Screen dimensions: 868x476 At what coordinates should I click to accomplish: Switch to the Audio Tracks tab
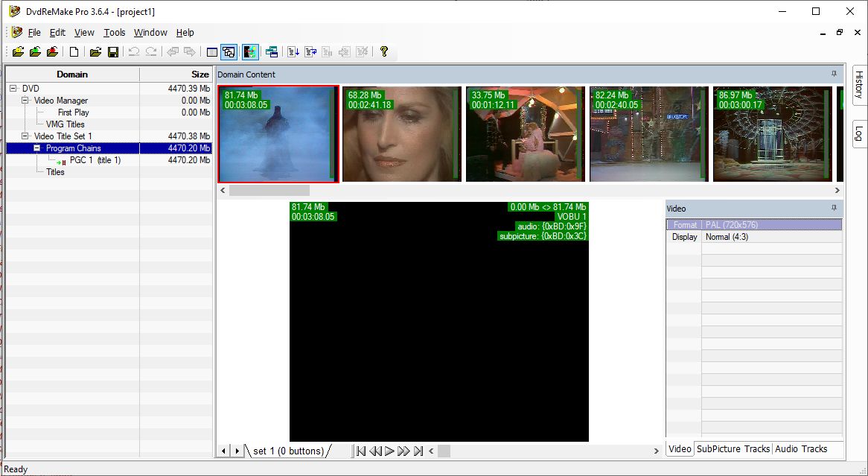(x=801, y=448)
